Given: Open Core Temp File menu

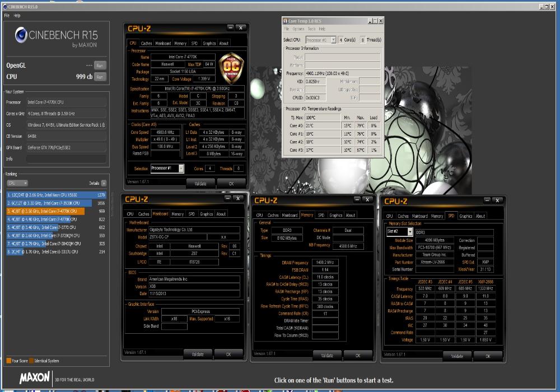Looking at the screenshot, I should (286, 29).
